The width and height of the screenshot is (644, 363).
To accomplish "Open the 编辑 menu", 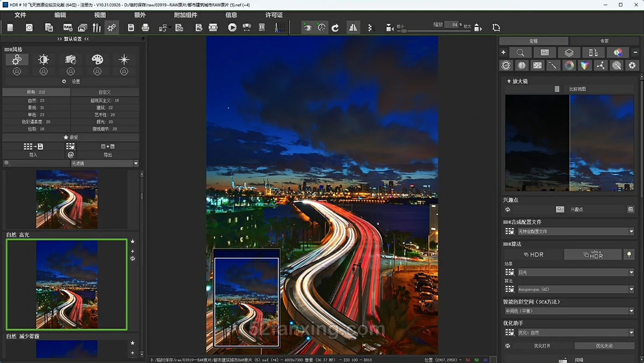I will pyautogui.click(x=60, y=15).
